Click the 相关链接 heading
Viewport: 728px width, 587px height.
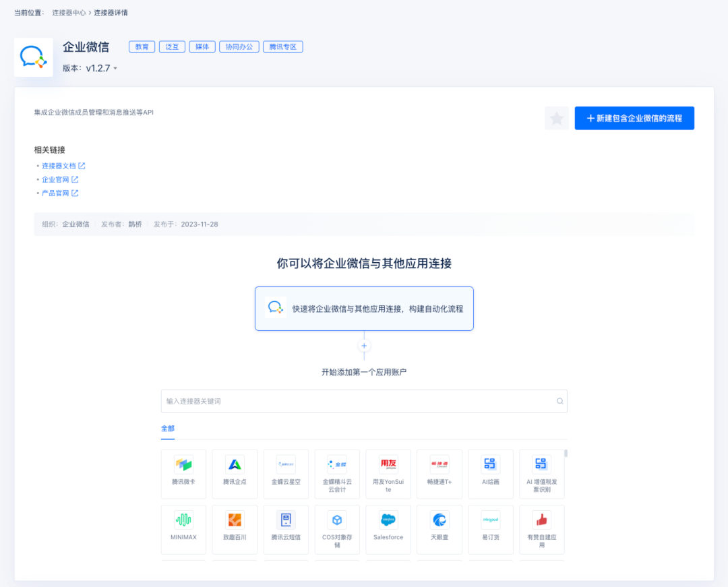pyautogui.click(x=49, y=150)
